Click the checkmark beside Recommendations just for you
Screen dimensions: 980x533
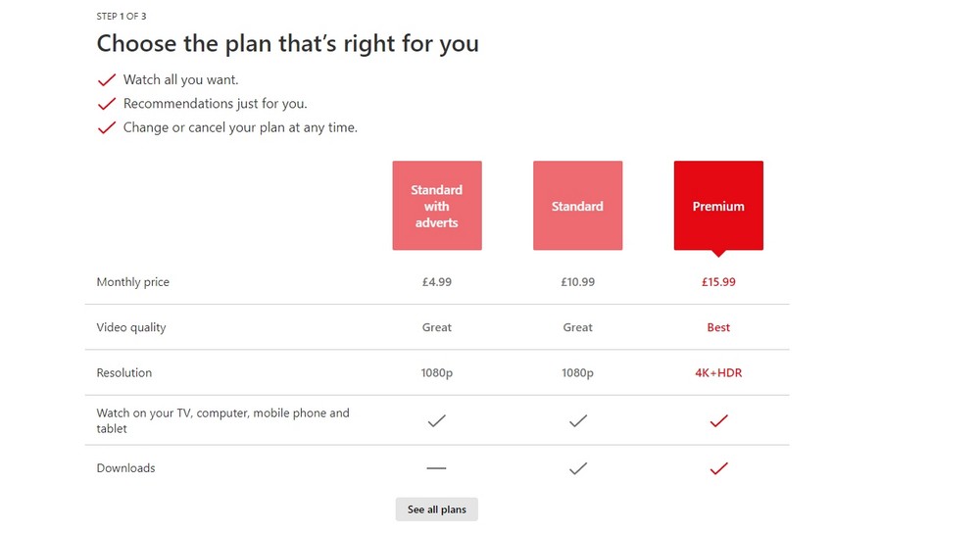tap(107, 104)
